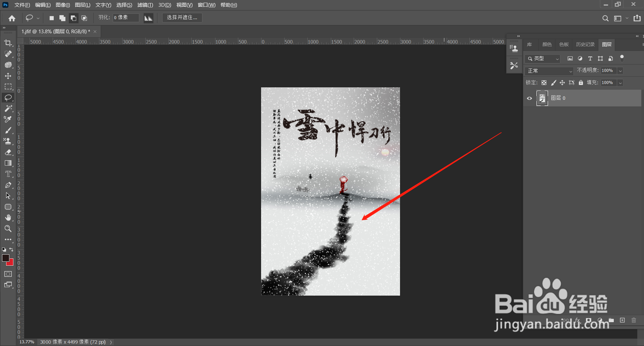
Task: Select the Pen tool
Action: pos(8,185)
